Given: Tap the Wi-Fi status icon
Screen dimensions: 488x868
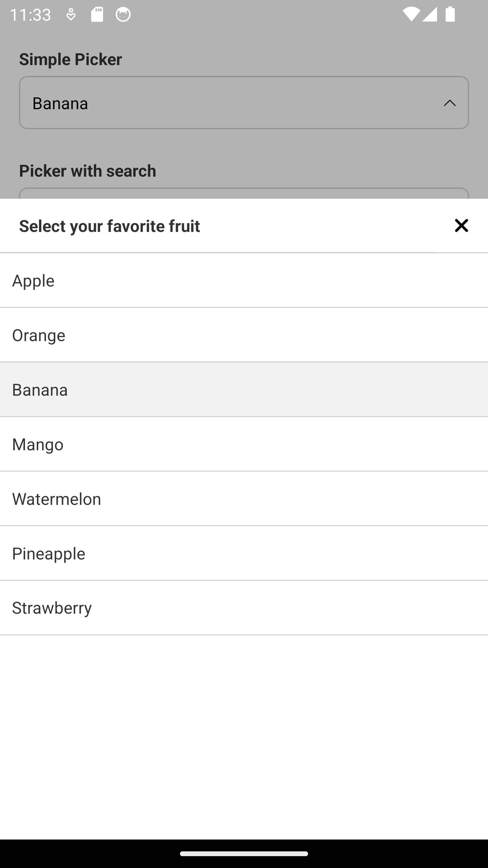Looking at the screenshot, I should click(411, 15).
